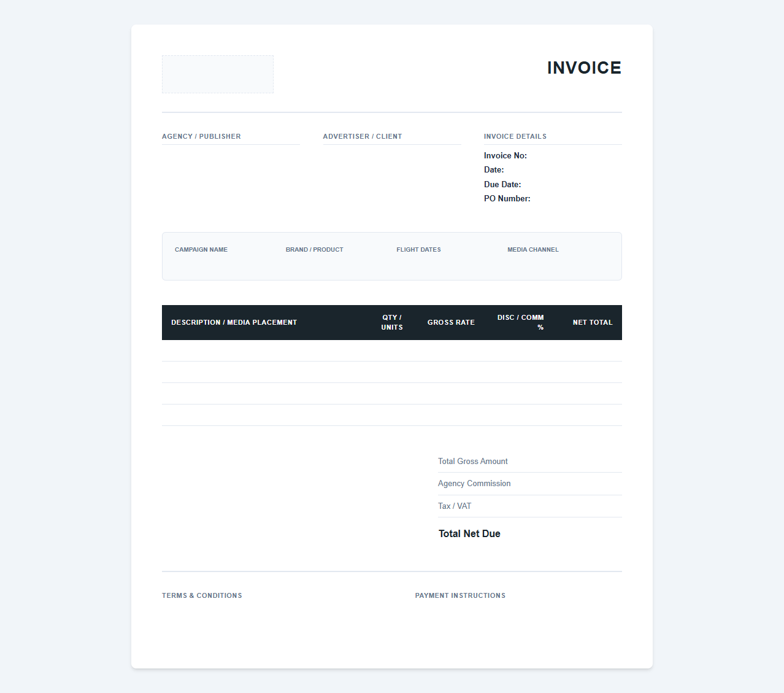This screenshot has width=784, height=693.
Task: Click the AGENCY / PUBLISHER label
Action: (x=201, y=136)
